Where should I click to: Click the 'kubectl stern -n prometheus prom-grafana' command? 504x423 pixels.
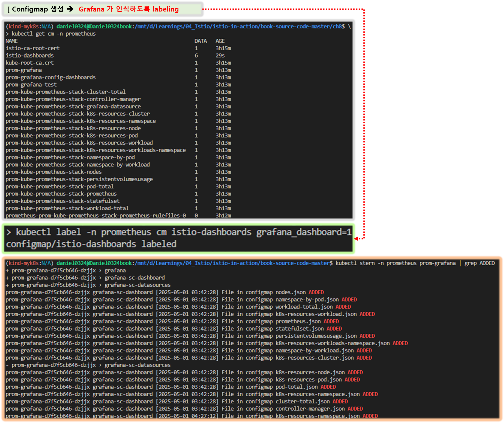click(395, 263)
